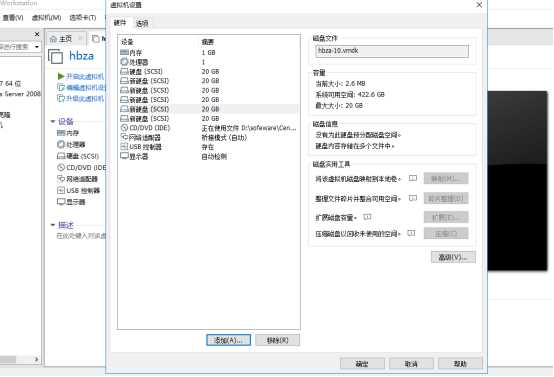
Task: Click help icon beside defragment files description
Action: tap(413, 198)
